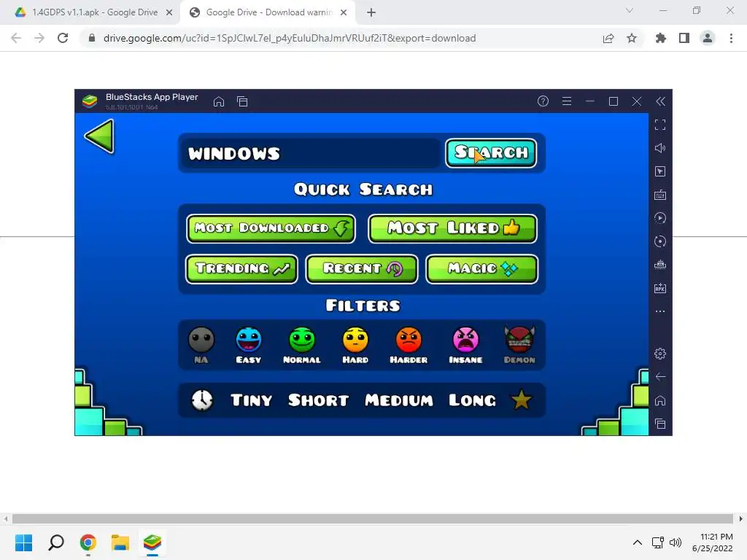Open BlueStacks home icon in title bar

(219, 101)
